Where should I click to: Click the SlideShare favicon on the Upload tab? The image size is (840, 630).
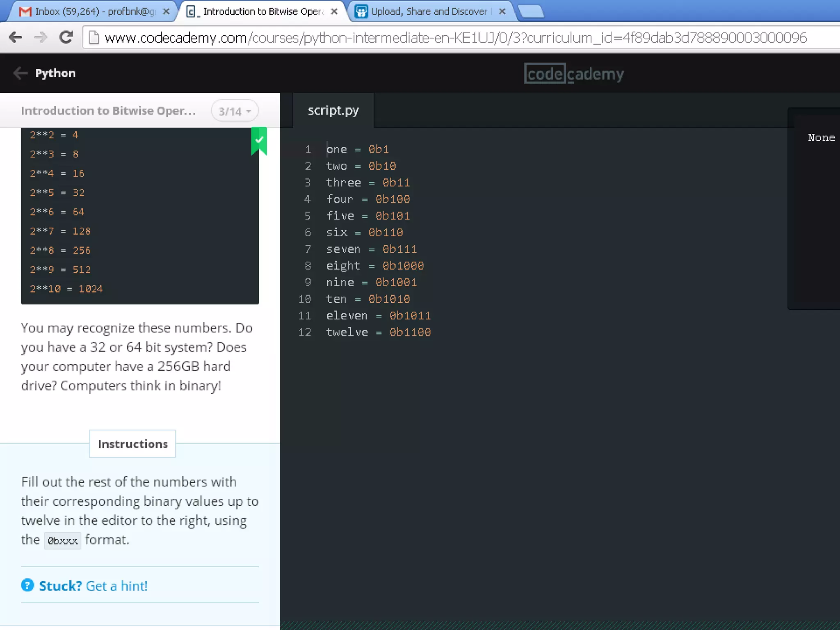click(x=361, y=11)
